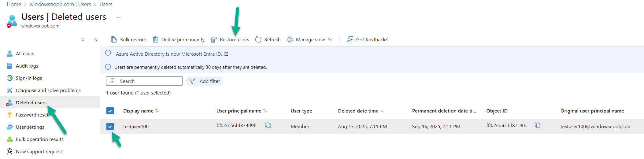Copy the user principal name value
The image size is (644, 159).
268,125
